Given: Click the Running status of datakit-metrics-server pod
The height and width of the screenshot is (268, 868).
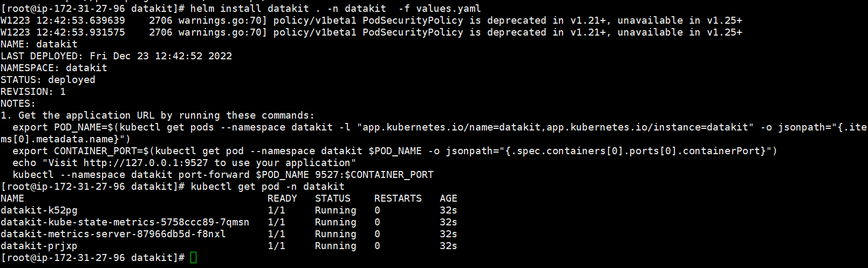Looking at the screenshot, I should [x=336, y=234].
